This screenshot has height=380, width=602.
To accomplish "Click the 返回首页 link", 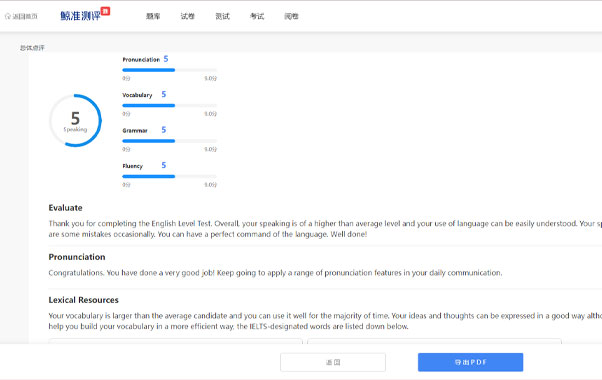I will (25, 16).
